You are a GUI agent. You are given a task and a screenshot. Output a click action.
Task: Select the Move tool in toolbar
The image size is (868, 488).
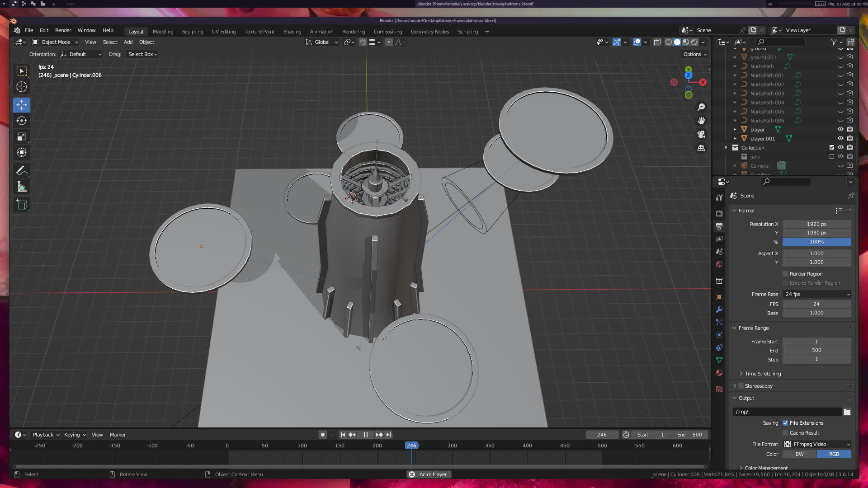(21, 105)
